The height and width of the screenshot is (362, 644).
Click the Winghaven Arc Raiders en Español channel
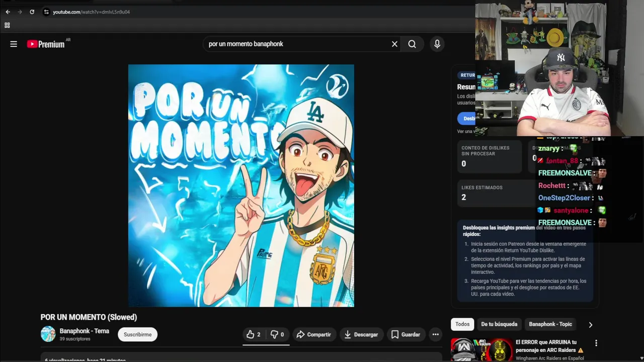point(549,358)
